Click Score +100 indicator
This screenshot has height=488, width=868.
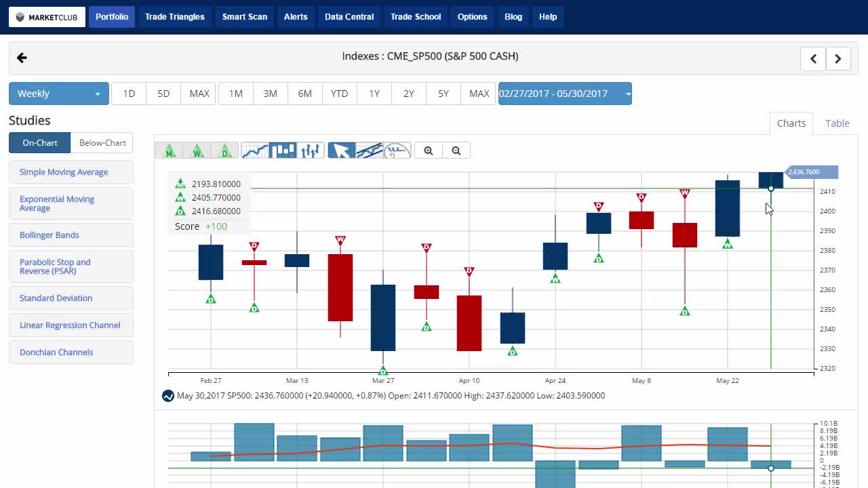(201, 226)
